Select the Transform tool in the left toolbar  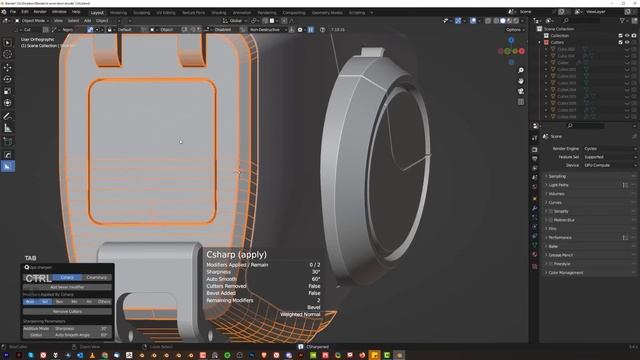(7, 103)
